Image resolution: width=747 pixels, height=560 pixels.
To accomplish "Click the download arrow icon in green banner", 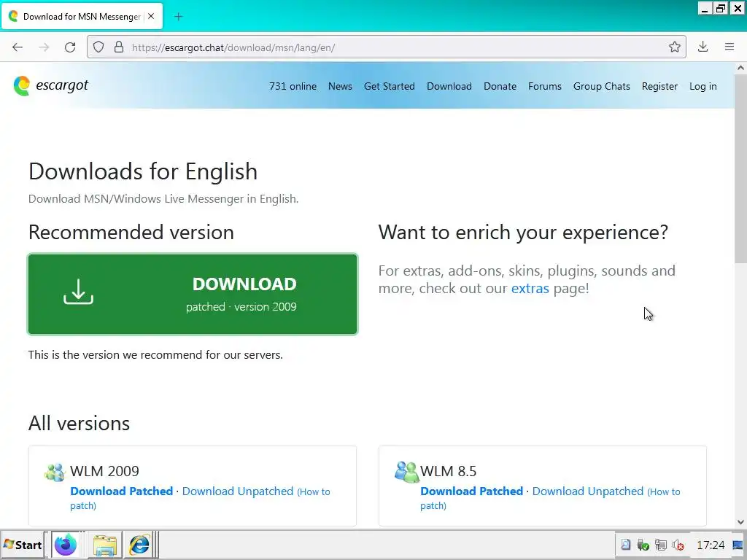I will (x=79, y=292).
